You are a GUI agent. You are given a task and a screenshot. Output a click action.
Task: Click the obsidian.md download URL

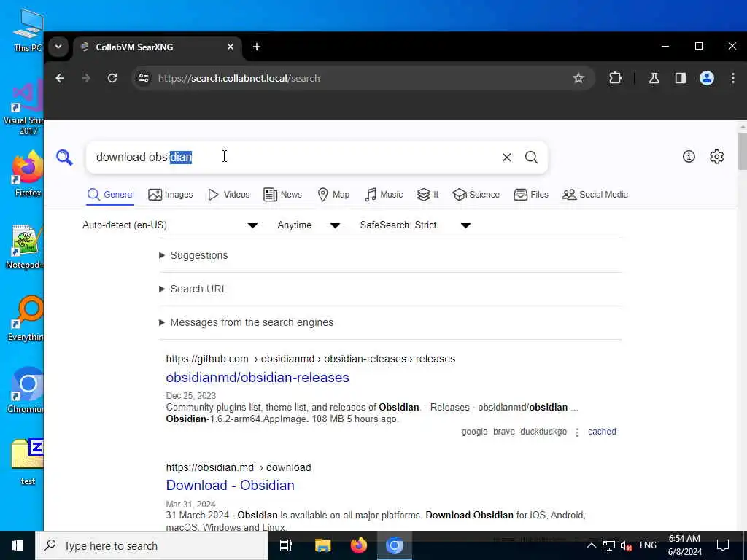point(239,467)
